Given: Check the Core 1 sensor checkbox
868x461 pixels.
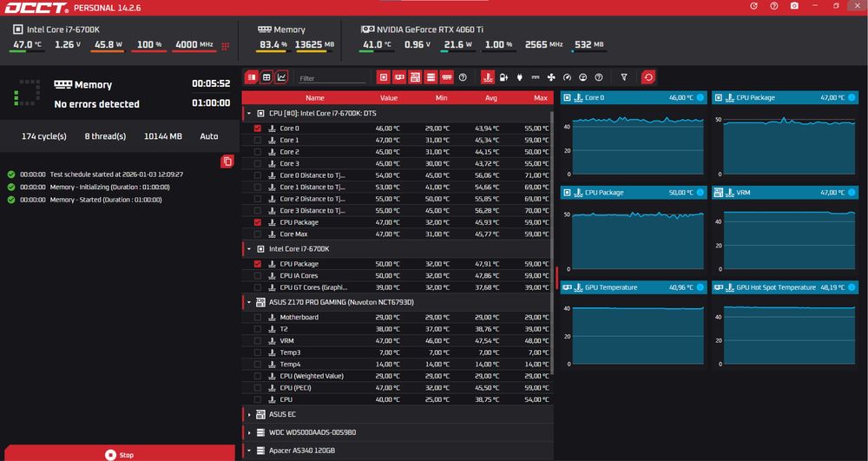Looking at the screenshot, I should point(258,140).
